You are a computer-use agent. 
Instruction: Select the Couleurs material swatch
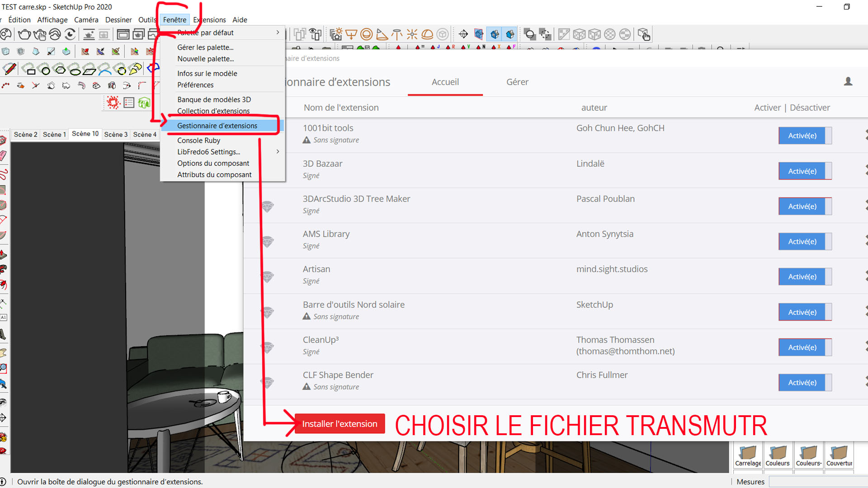tap(778, 455)
